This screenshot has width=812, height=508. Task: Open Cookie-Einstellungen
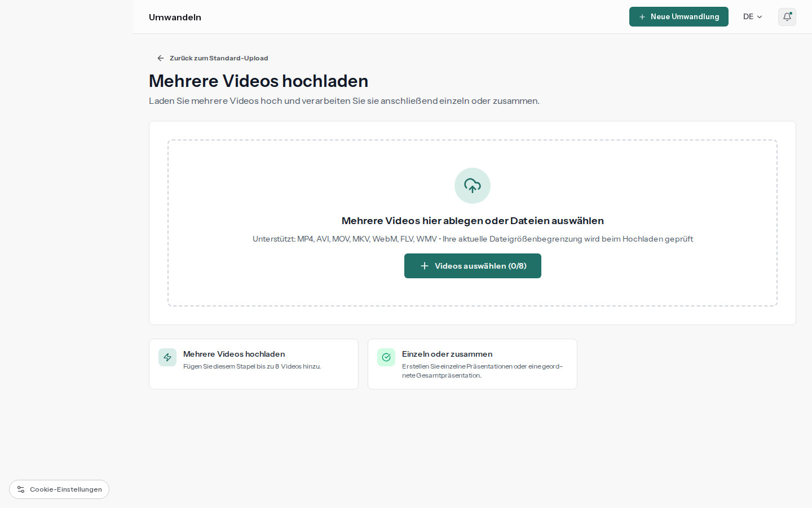point(59,489)
